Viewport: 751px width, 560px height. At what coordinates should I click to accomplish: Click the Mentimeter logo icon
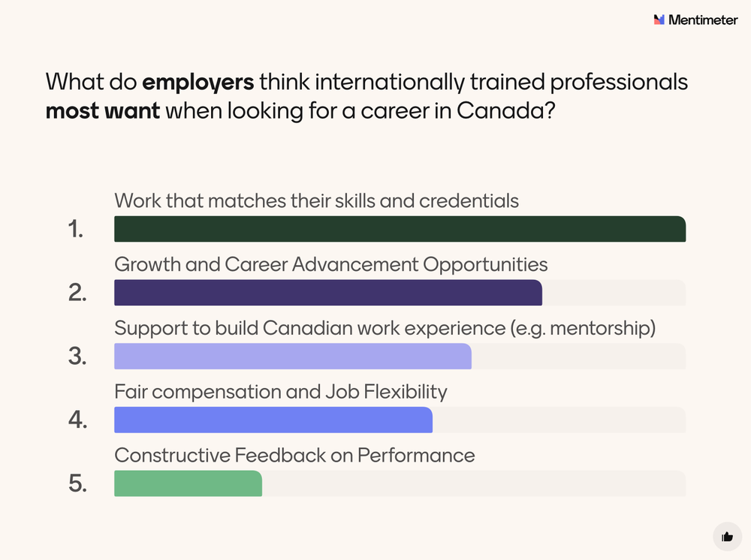[x=659, y=20]
